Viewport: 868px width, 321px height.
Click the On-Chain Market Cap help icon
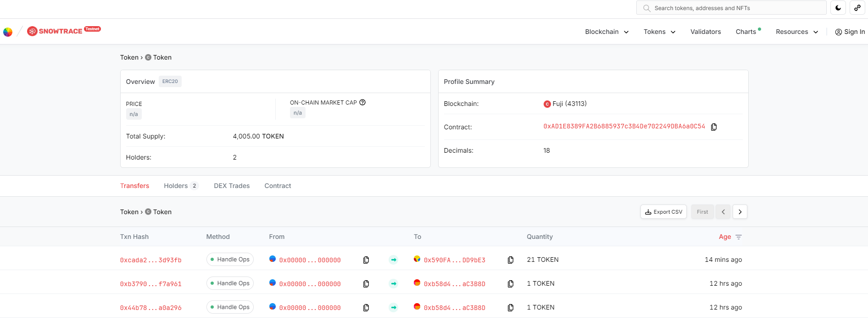click(x=362, y=102)
